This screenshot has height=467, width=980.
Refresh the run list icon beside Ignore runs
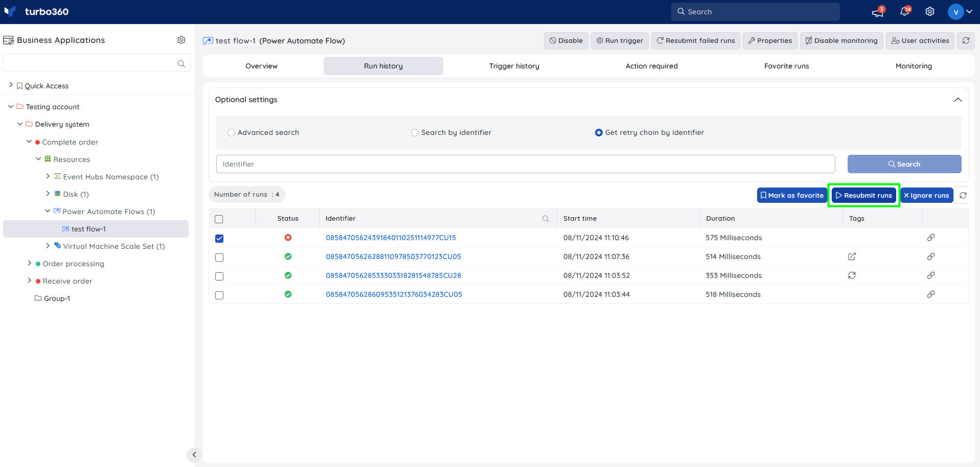click(x=963, y=195)
